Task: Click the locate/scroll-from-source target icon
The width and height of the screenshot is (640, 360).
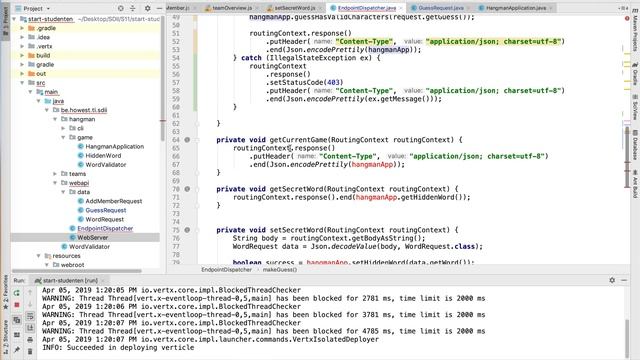Action: 120,8
